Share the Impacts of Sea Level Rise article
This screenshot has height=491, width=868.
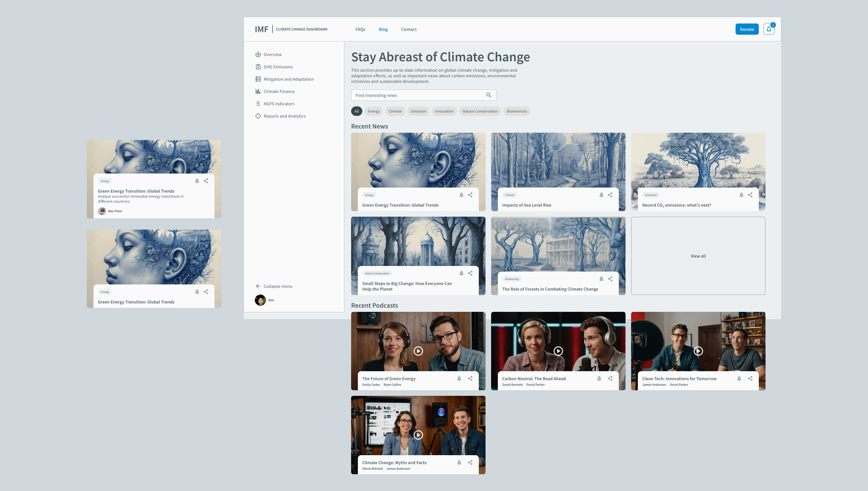(x=610, y=195)
